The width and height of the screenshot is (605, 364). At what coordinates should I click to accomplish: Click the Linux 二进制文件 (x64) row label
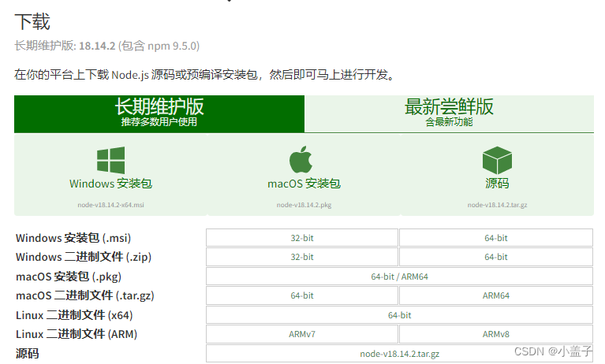74,315
